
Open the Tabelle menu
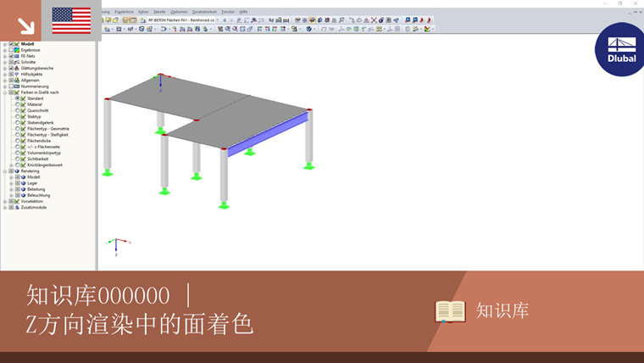coord(159,12)
